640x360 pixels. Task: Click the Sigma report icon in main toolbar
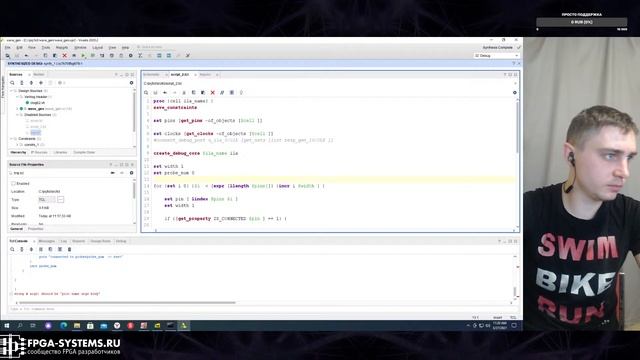point(140,56)
